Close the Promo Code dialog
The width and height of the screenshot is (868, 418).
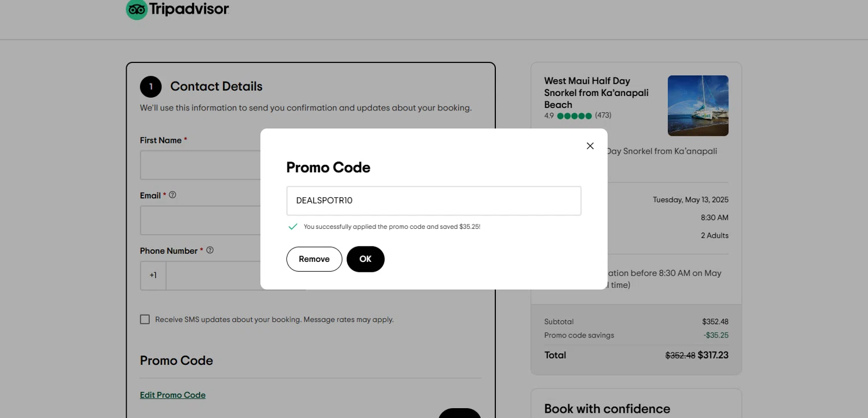click(590, 146)
